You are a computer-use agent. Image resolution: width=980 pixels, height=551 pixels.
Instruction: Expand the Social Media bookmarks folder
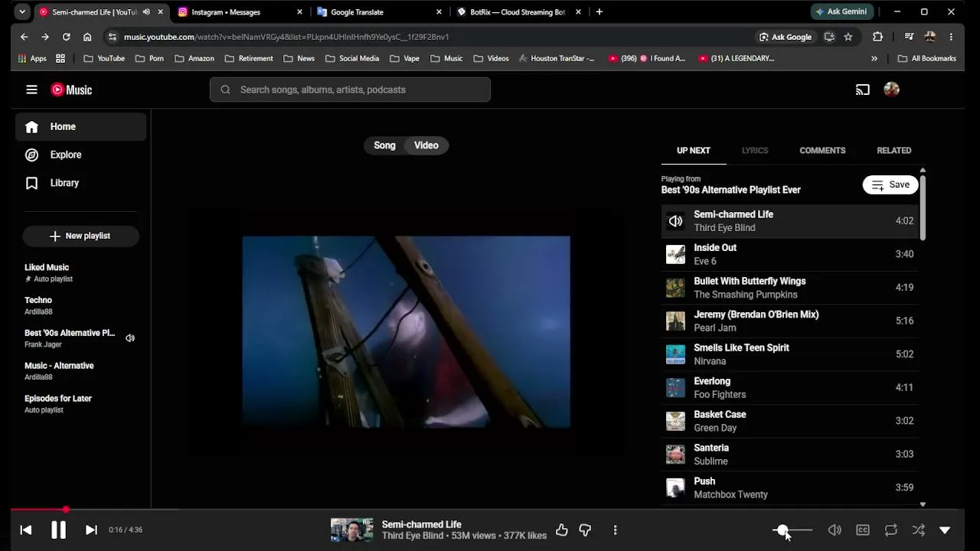click(x=351, y=58)
